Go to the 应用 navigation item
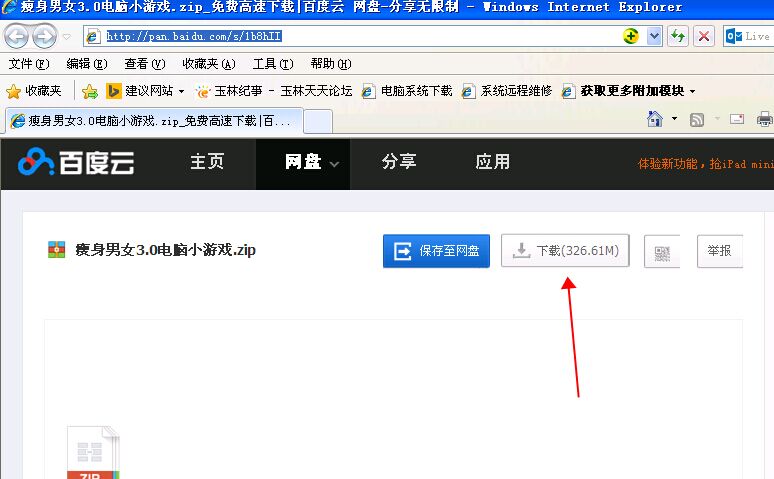The width and height of the screenshot is (774, 479). click(493, 162)
